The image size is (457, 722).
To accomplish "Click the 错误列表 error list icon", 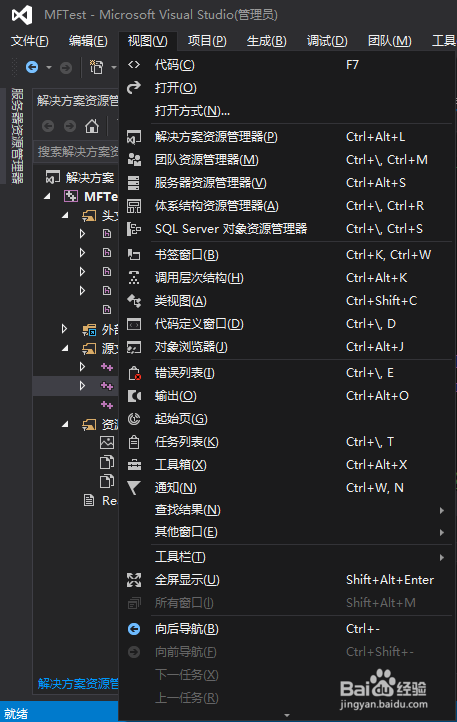I will click(x=134, y=373).
